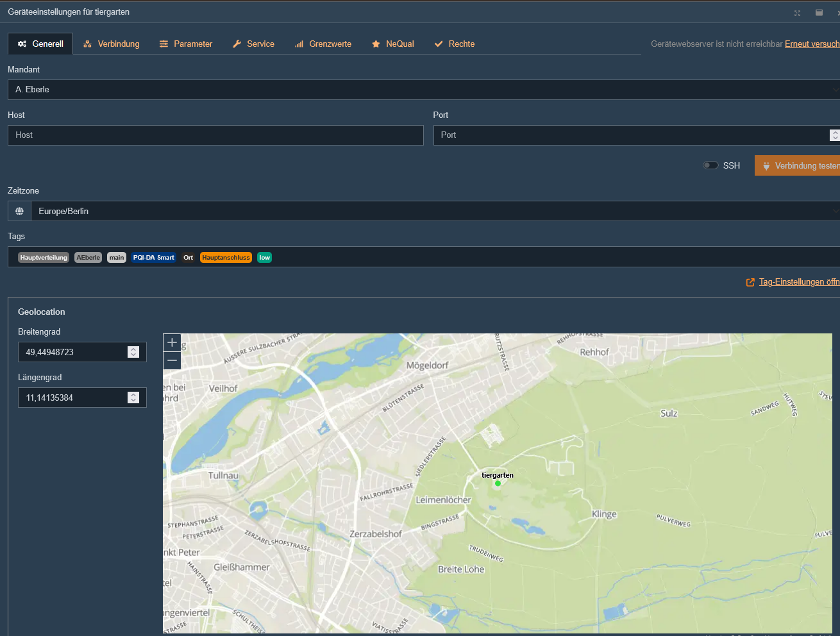Viewport: 840px width, 636px height.
Task: Click the map zoom-in plus control
Action: pos(171,342)
